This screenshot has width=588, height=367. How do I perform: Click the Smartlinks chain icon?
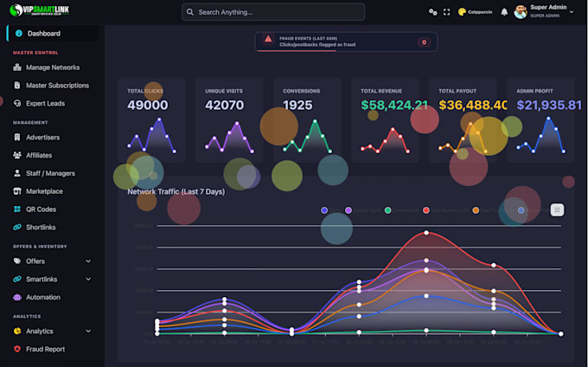pyautogui.click(x=17, y=279)
